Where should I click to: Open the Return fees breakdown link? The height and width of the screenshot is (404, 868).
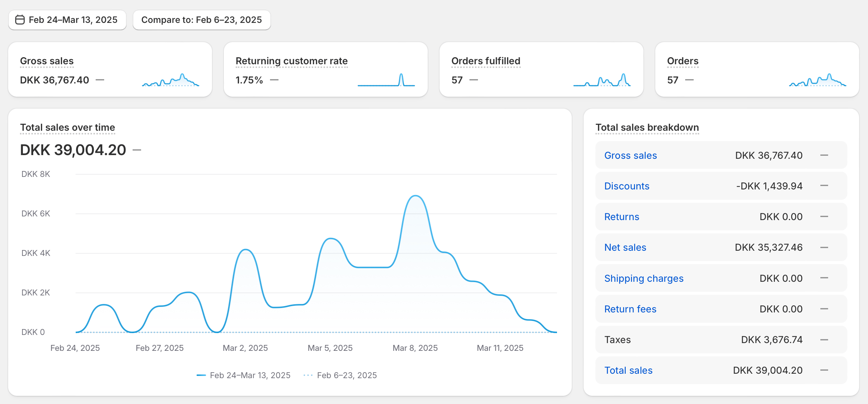630,309
